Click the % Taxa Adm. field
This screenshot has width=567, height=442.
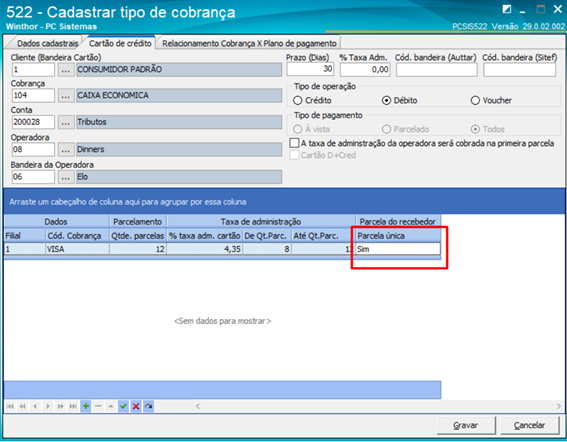[x=365, y=69]
